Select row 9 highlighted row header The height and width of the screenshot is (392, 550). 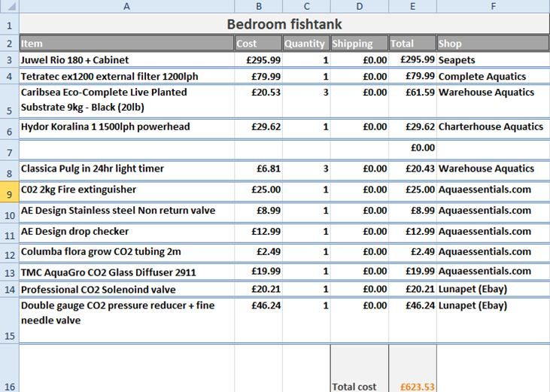click(9, 192)
